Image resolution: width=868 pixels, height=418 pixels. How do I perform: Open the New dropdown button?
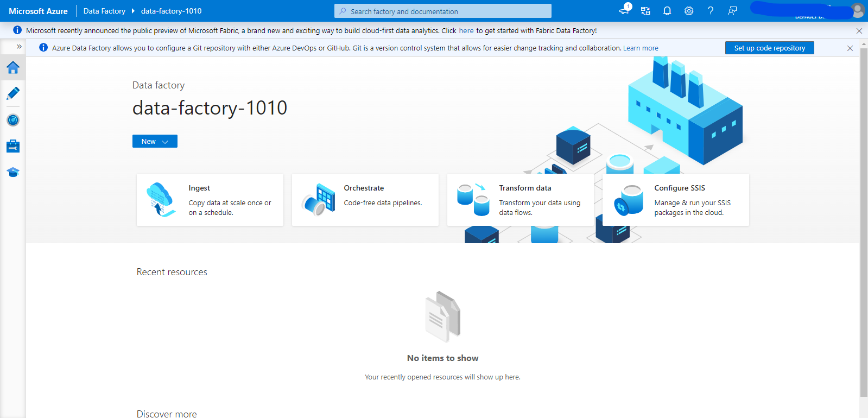coord(155,141)
